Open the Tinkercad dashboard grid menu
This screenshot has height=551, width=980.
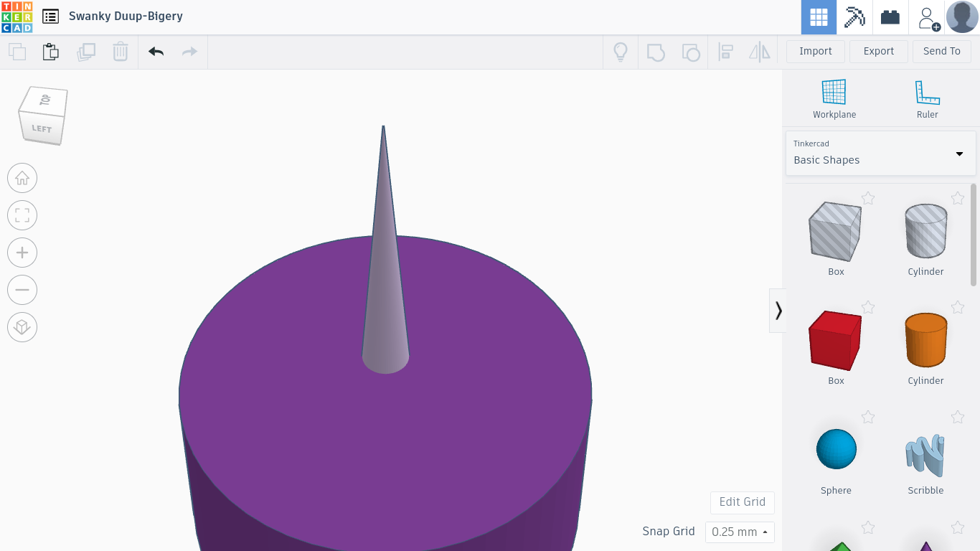(819, 17)
